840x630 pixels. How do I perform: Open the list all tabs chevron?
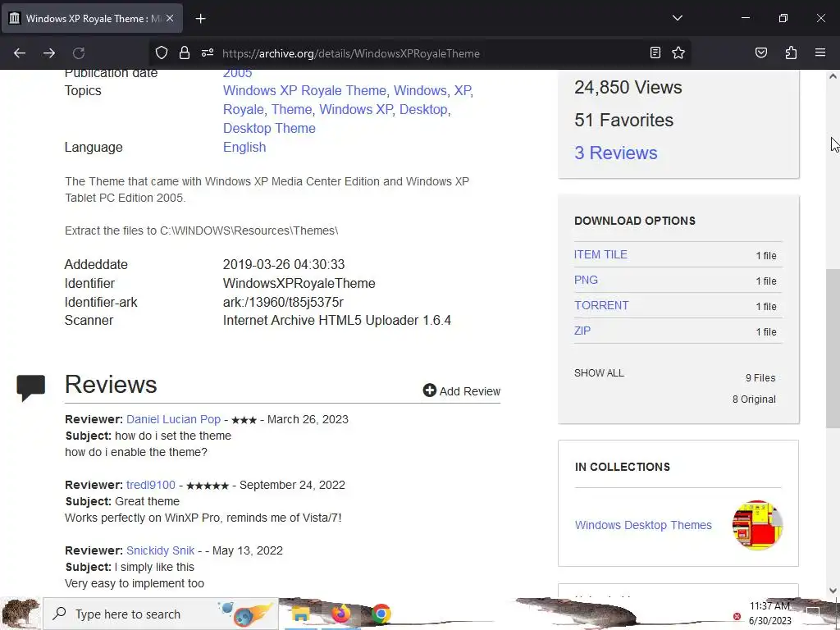coord(678,18)
